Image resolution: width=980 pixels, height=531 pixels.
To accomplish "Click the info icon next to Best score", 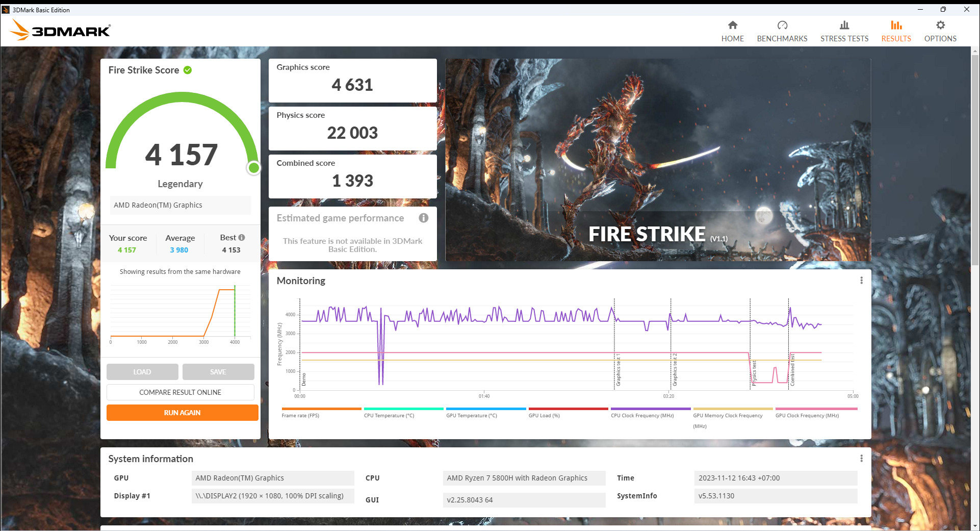I will point(242,237).
